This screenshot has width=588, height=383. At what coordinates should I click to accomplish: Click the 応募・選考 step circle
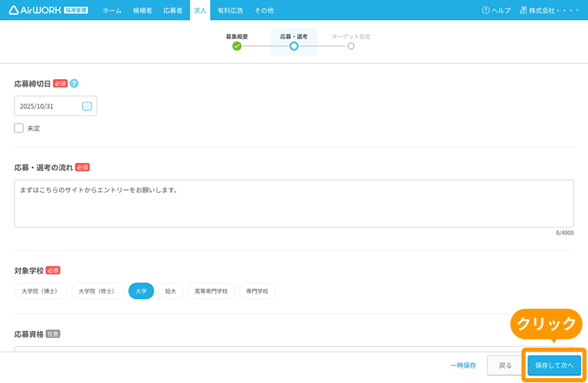[293, 46]
